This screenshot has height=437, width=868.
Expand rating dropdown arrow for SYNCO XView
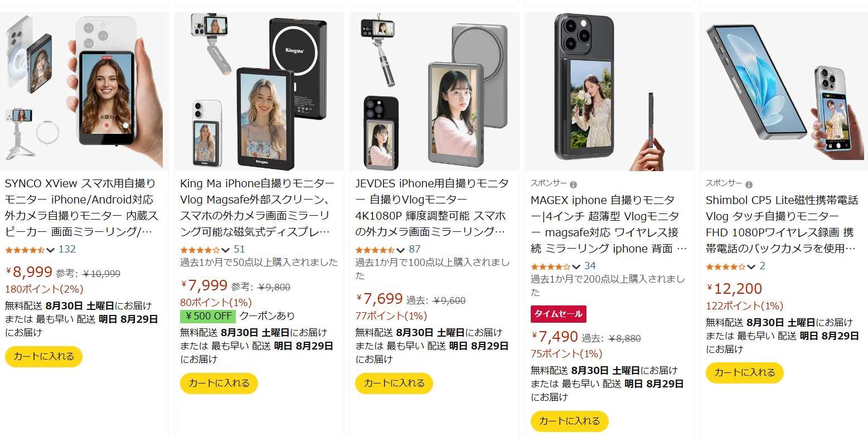[x=51, y=250]
